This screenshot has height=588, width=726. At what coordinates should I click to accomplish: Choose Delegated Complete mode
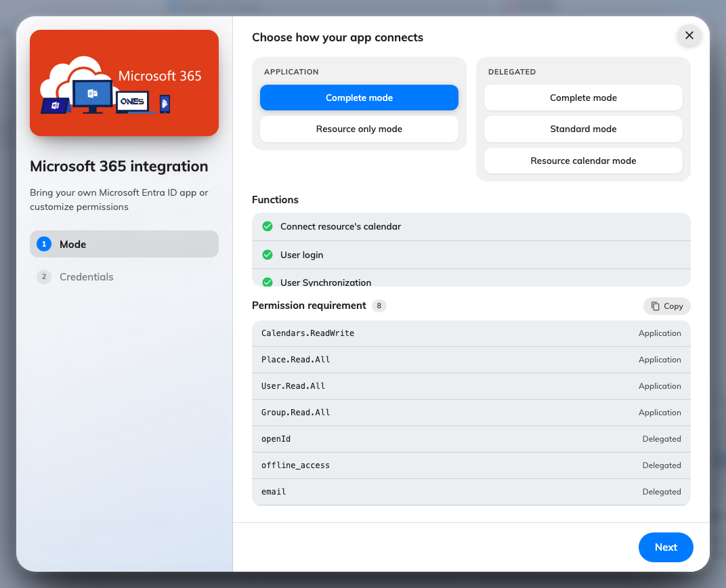[x=583, y=98]
